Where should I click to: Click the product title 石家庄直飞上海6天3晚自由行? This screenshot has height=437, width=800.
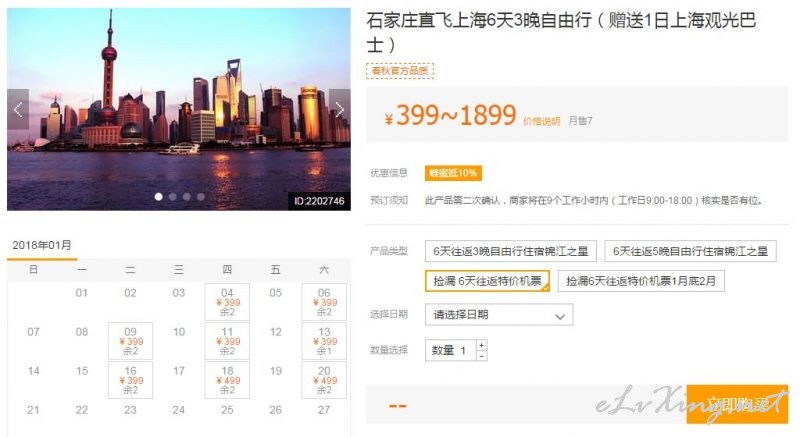[561, 32]
